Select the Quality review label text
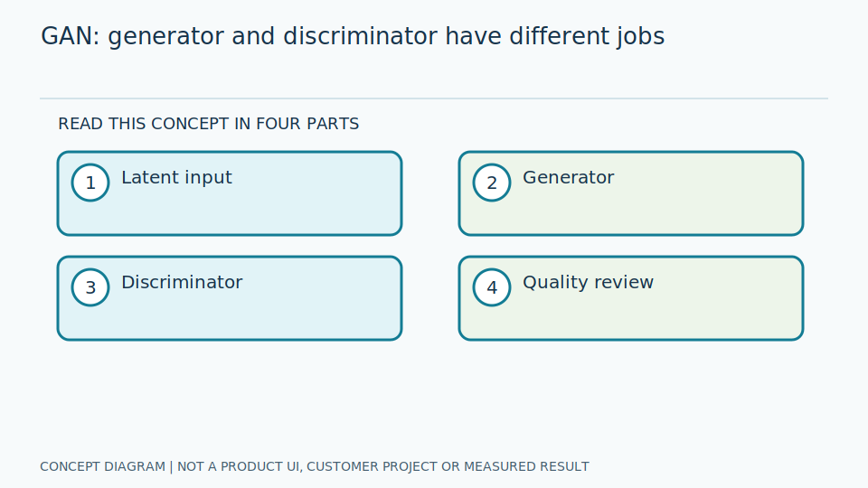Viewport: 868px width, 488px height. [x=588, y=282]
